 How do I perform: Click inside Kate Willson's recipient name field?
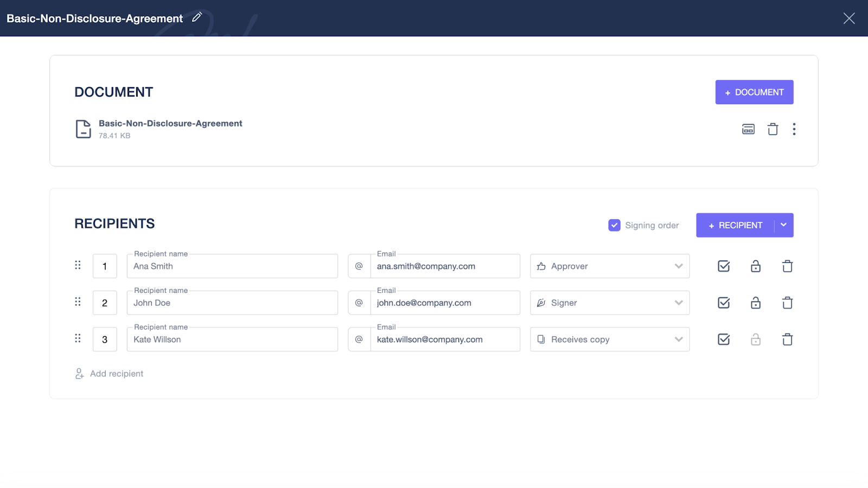click(232, 339)
